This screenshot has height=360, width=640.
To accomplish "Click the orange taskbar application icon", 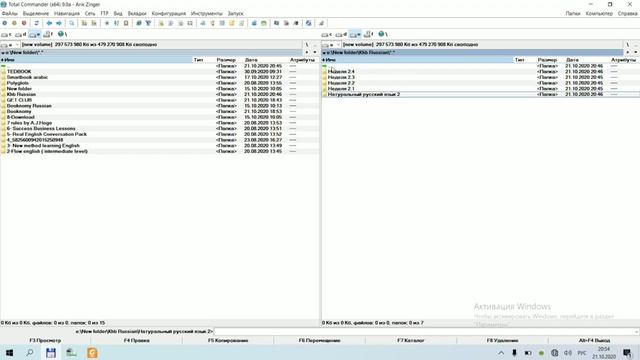I will pos(93,353).
